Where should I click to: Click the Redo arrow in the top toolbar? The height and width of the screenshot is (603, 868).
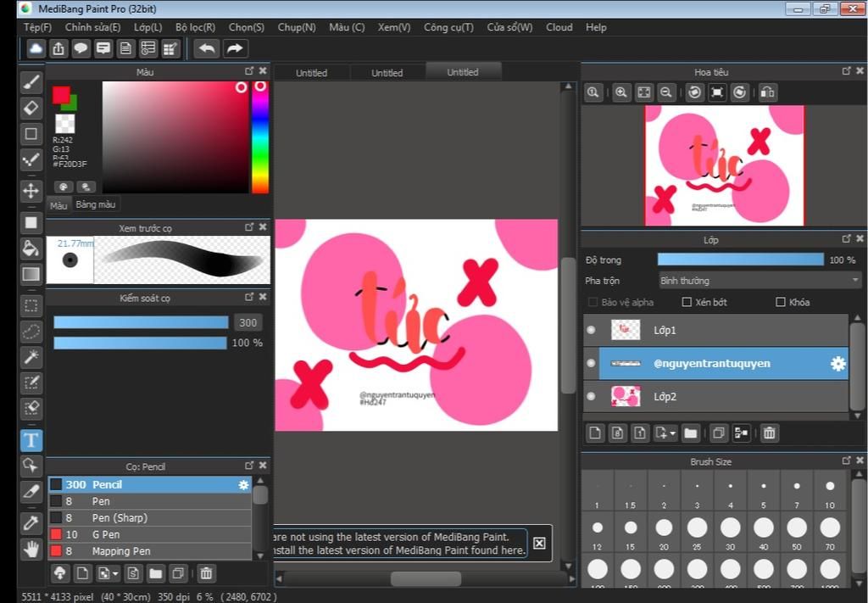(235, 48)
